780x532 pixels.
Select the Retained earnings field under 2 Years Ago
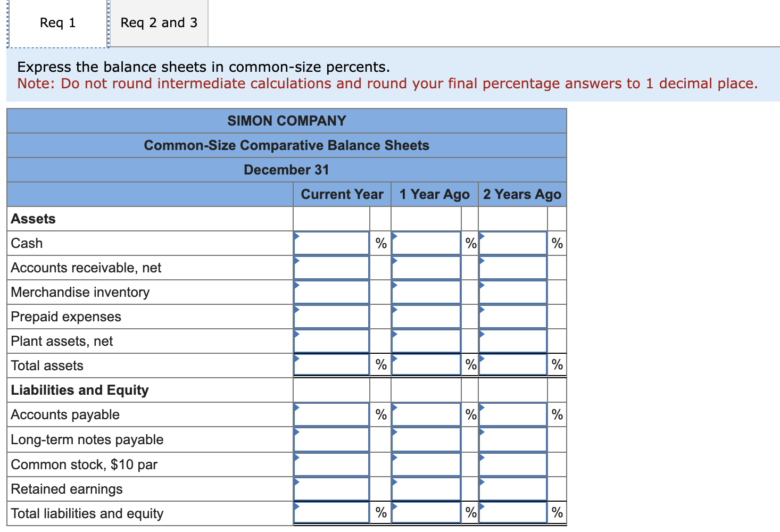pos(512,488)
